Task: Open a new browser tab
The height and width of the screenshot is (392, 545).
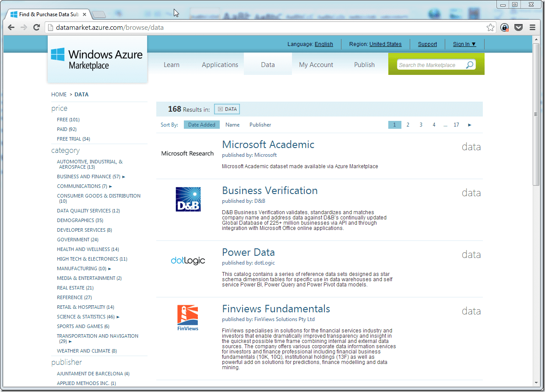Action: coord(99,14)
